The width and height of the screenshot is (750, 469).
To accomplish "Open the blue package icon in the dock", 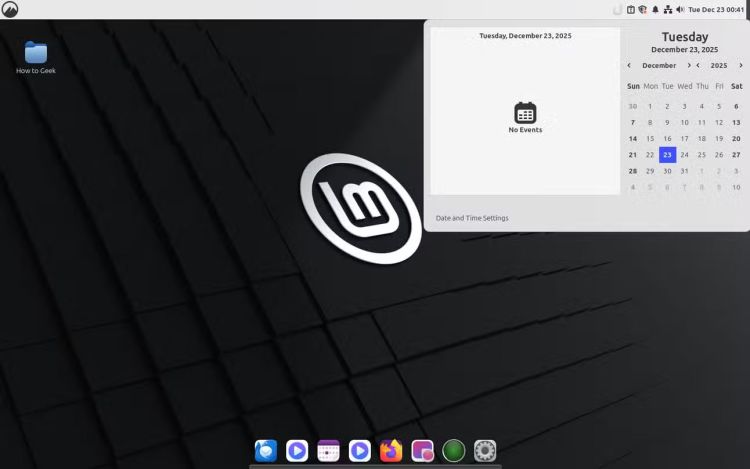I will (265, 451).
